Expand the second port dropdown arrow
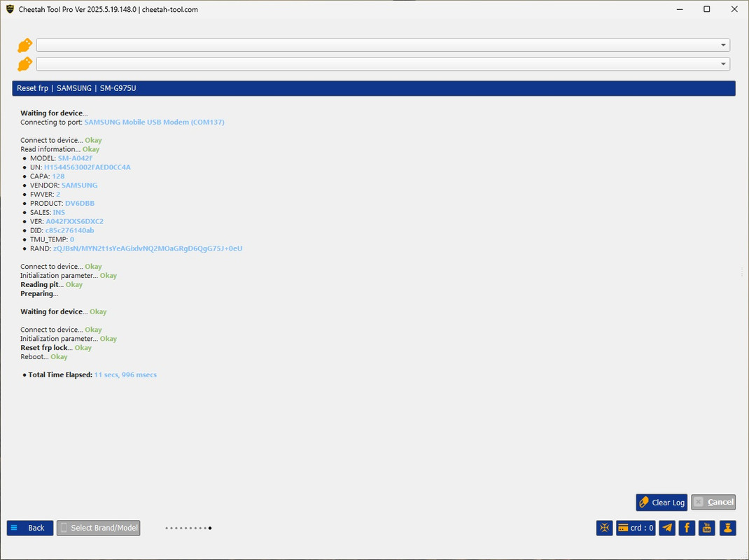 [723, 64]
